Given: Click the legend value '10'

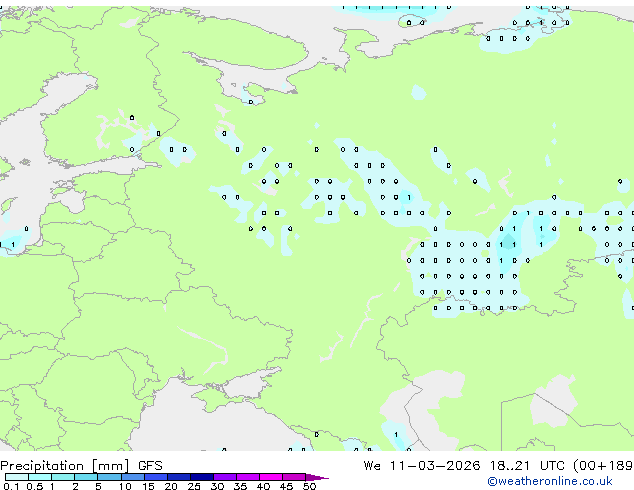Looking at the screenshot, I should pyautogui.click(x=125, y=486).
